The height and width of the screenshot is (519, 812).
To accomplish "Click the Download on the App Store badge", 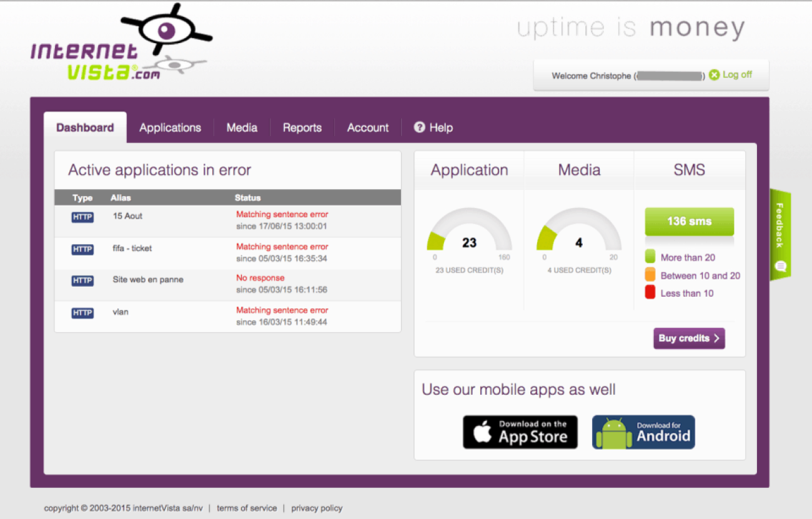I will (x=520, y=432).
